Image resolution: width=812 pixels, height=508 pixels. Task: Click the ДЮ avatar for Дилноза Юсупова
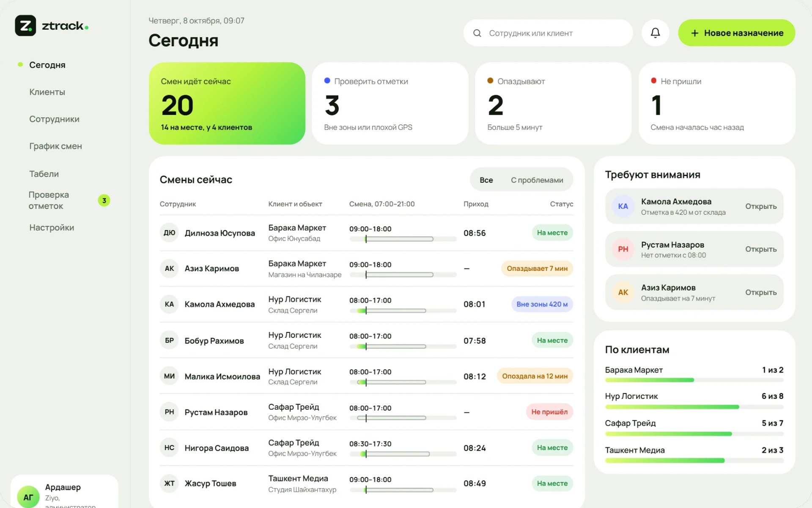(x=169, y=233)
